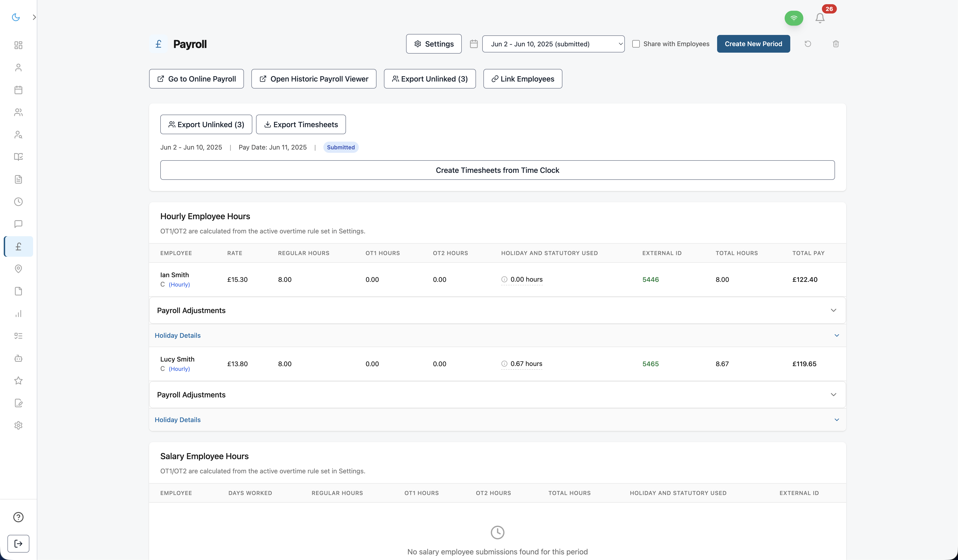Viewport: 958px width, 560px height.
Task: Click Ian Smith's external ID 5446
Action: tap(650, 280)
